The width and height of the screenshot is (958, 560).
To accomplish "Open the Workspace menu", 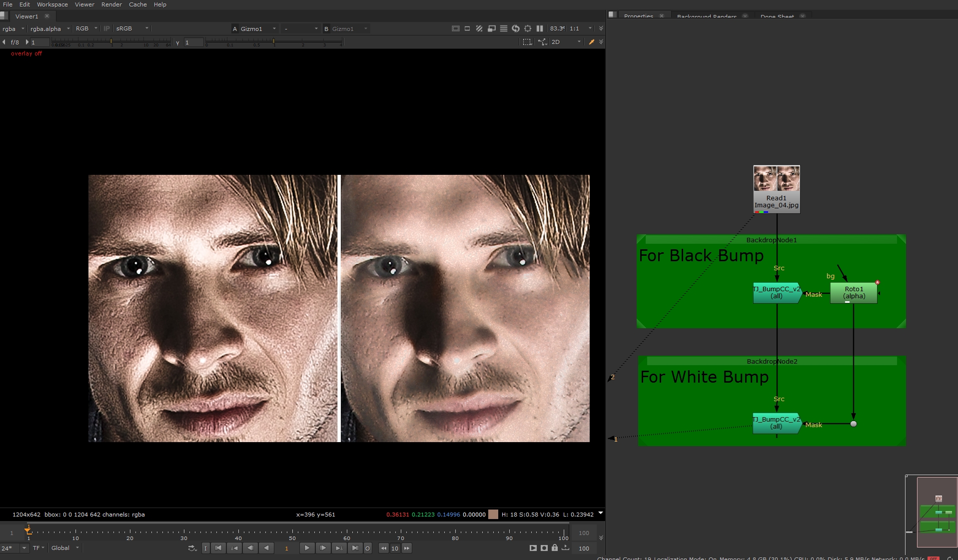I will coord(52,4).
